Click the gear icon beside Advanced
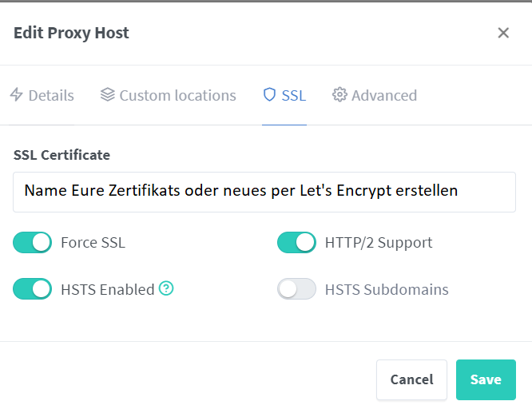This screenshot has width=532, height=413. tap(339, 95)
